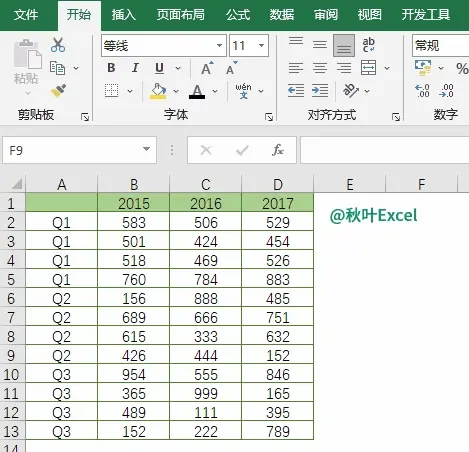Open 字体 group dialog launcher

(x=269, y=117)
